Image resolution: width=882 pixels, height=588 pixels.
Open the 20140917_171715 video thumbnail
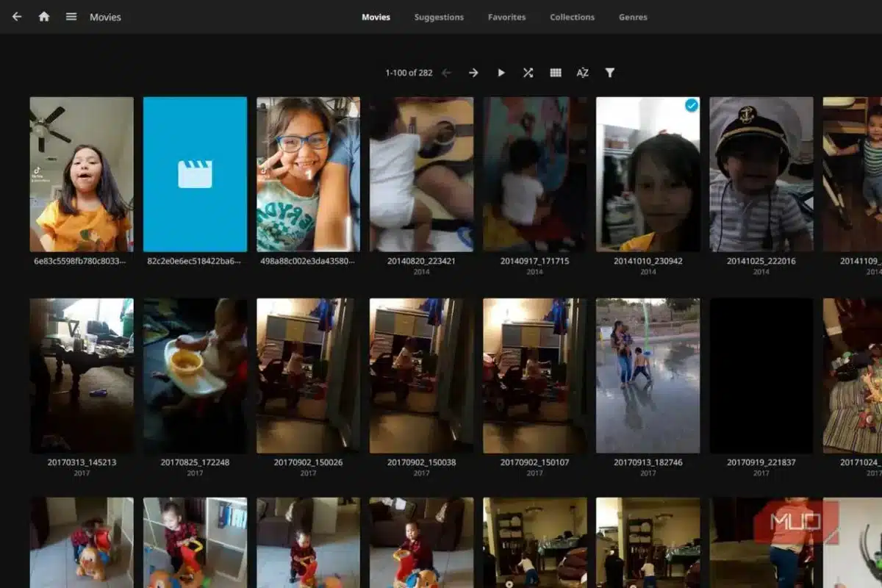[x=534, y=174]
